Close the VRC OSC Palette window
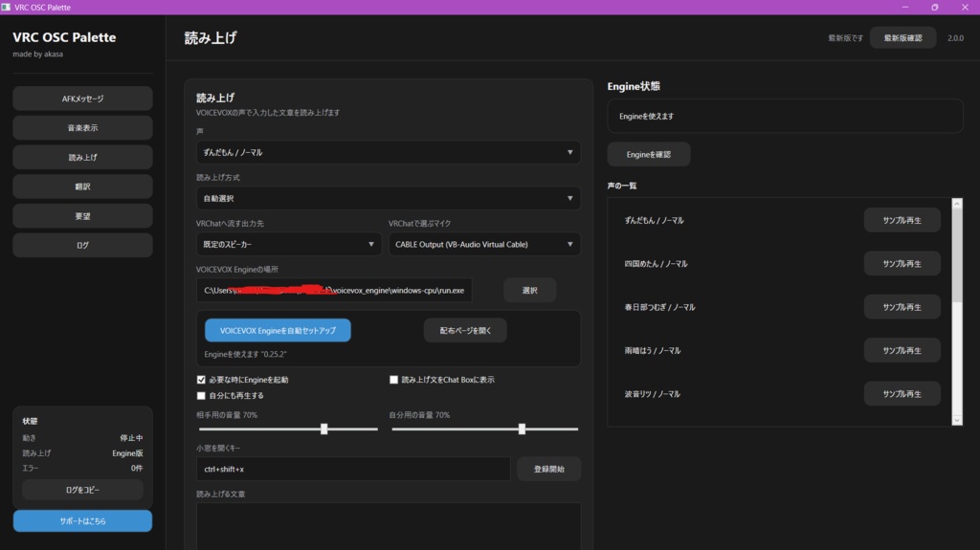Screen dimensions: 980x550 [965, 7]
